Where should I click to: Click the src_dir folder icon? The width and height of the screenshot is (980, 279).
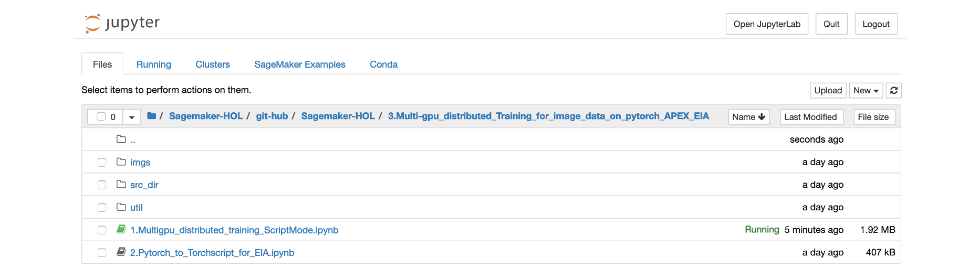tap(121, 185)
